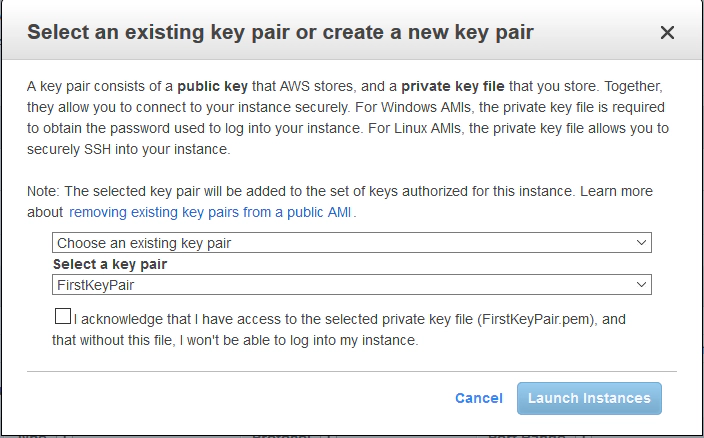Click the separator line above the Cancel button

click(x=350, y=370)
